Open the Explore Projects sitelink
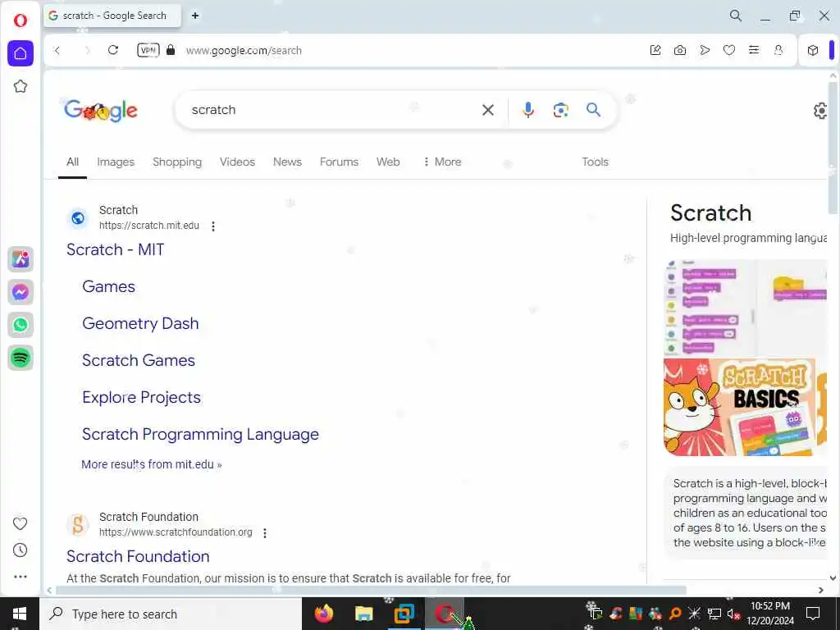Screen dimensions: 840x630 pos(141,398)
